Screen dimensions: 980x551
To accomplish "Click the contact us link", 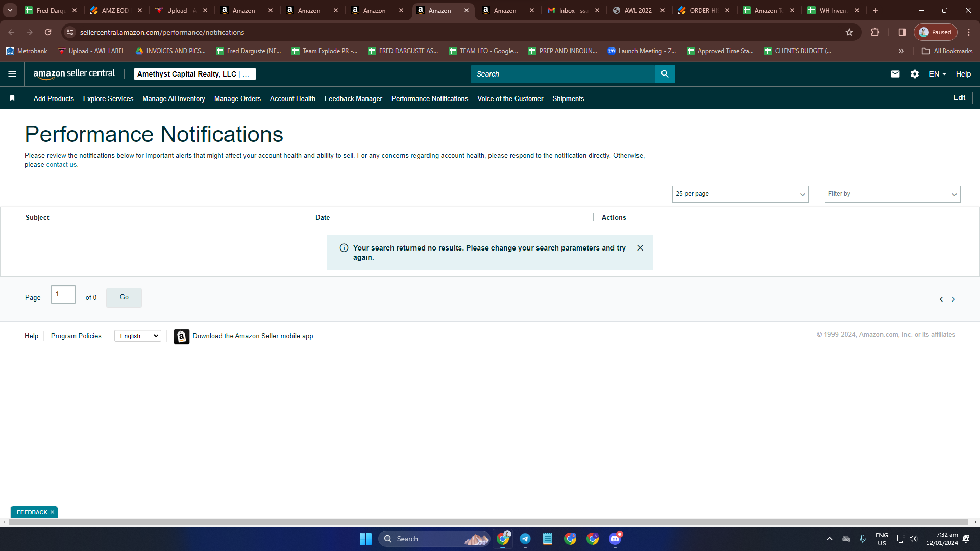I will 61,165.
